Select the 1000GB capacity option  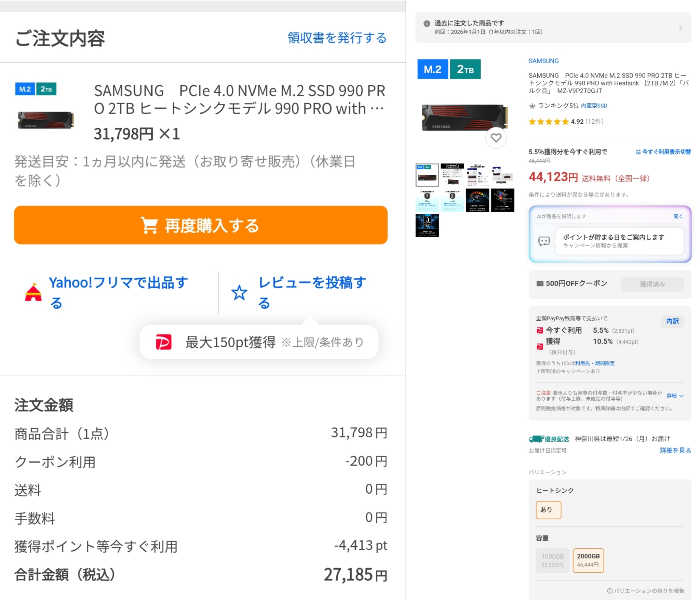552,560
